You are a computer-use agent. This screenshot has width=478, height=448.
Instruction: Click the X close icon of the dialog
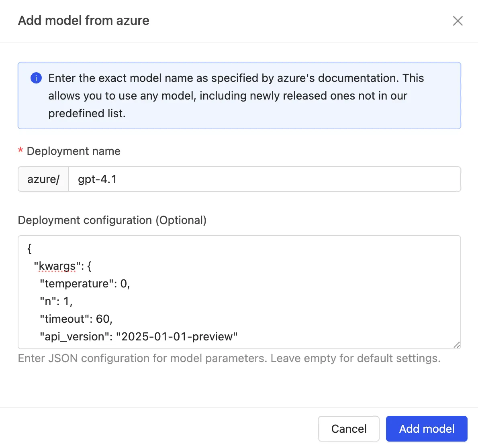458,21
